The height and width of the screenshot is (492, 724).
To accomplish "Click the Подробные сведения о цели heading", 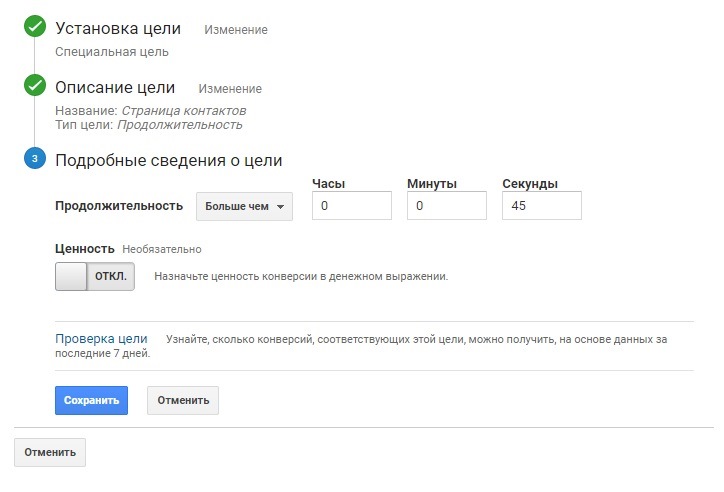I will click(169, 160).
